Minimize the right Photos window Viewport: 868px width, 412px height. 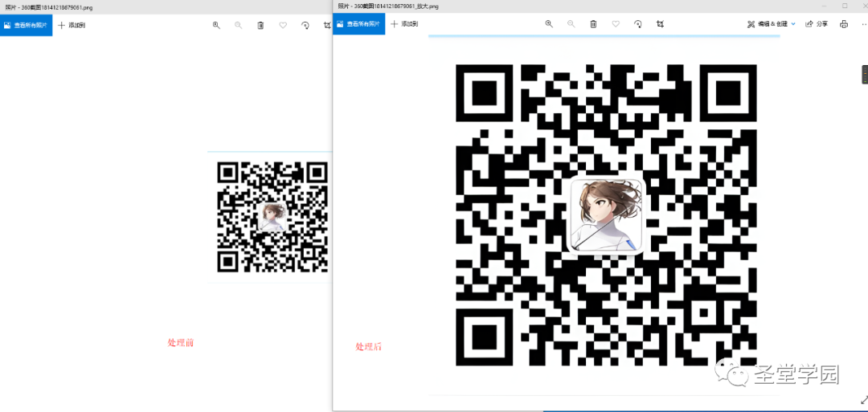point(825,6)
